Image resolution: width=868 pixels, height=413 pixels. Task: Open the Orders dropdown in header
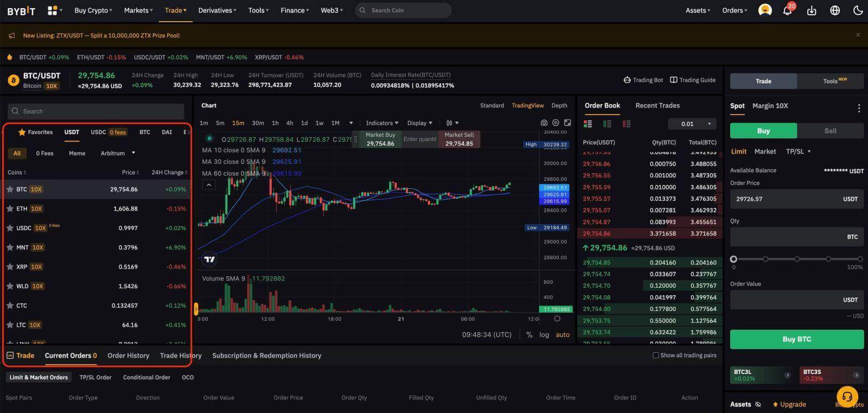(735, 10)
